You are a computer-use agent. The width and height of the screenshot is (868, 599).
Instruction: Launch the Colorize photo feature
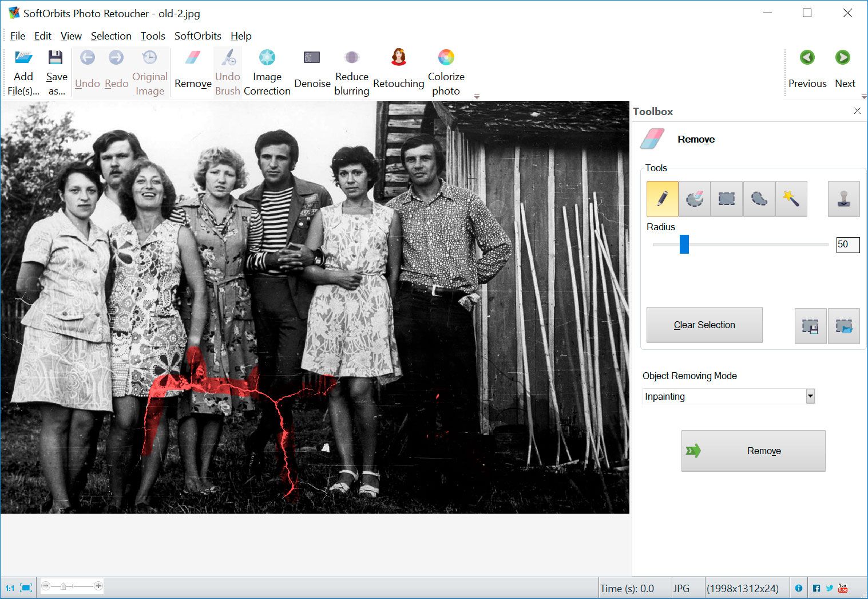(446, 71)
